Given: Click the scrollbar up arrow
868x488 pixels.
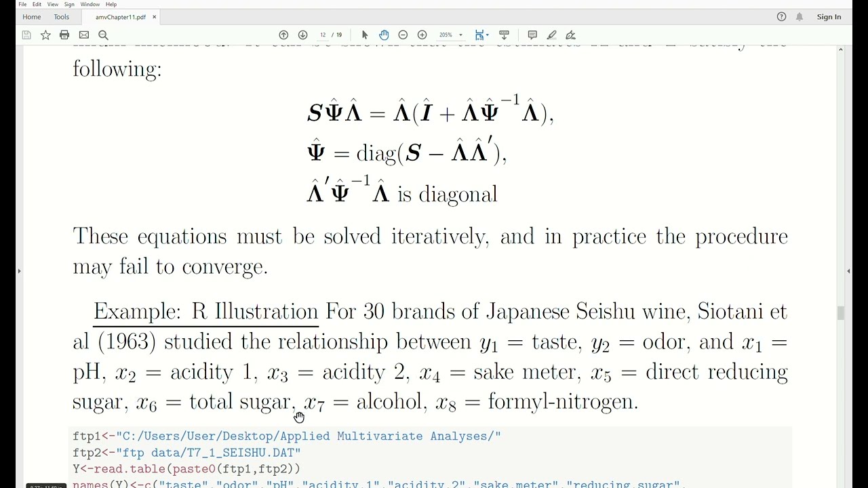Looking at the screenshot, I should 840,49.
